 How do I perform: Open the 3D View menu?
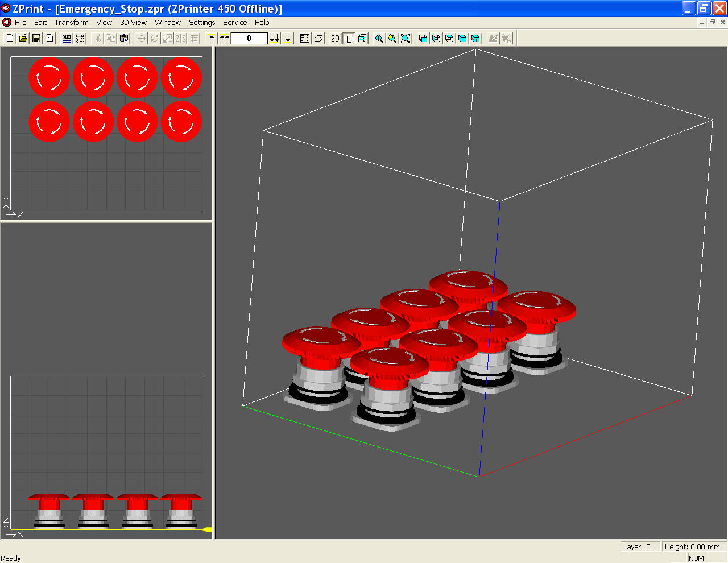[133, 22]
